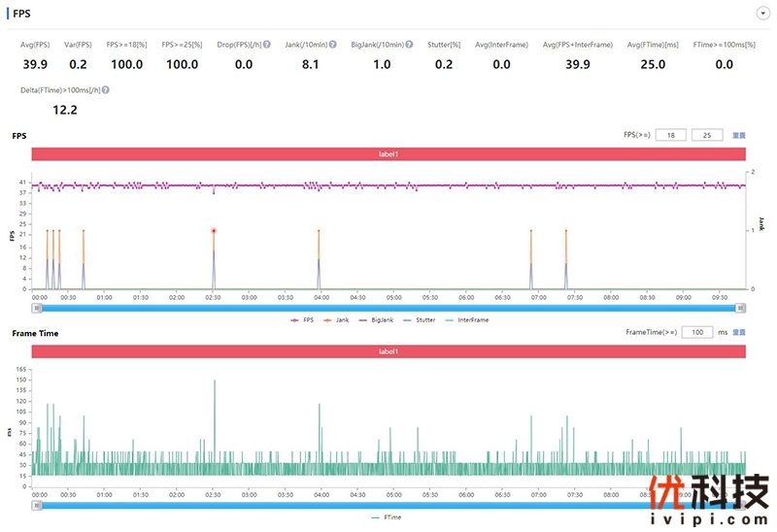The image size is (777, 532).
Task: Click the left handle of FPS range slider
Action: (x=37, y=308)
